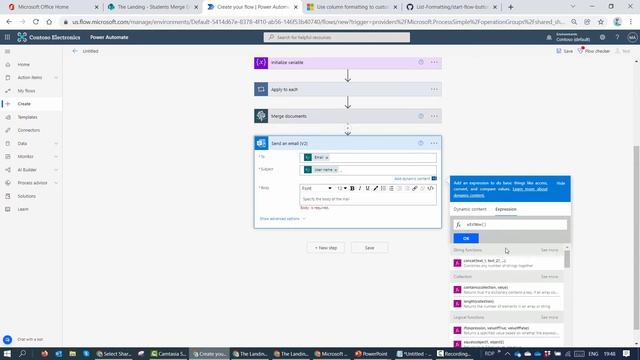Toggle italic in email body editor
640x360 pixels.
(x=360, y=188)
